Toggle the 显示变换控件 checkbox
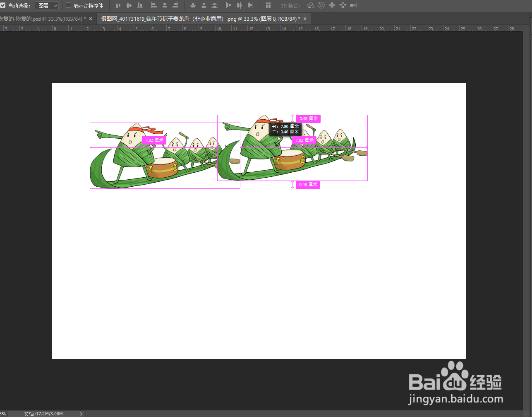 pos(69,5)
